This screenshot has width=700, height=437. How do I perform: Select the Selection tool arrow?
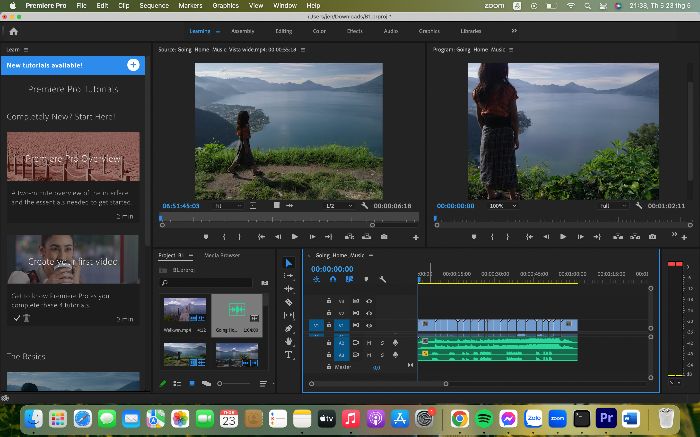click(x=288, y=263)
